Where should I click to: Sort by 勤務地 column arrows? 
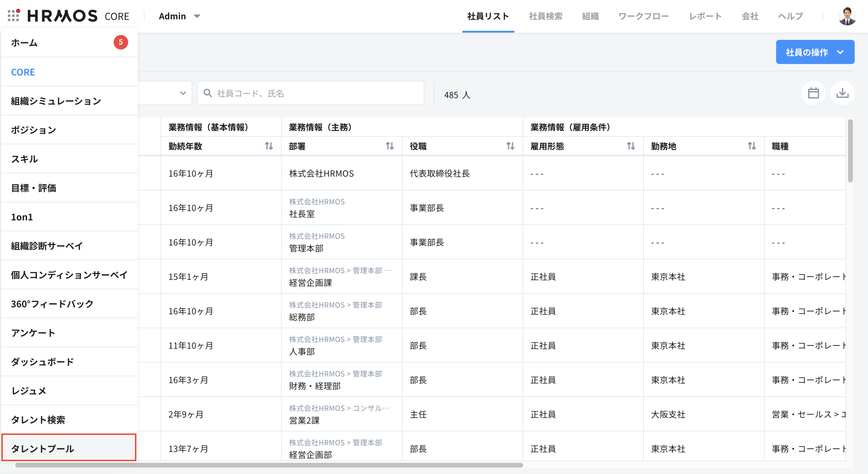click(x=751, y=146)
